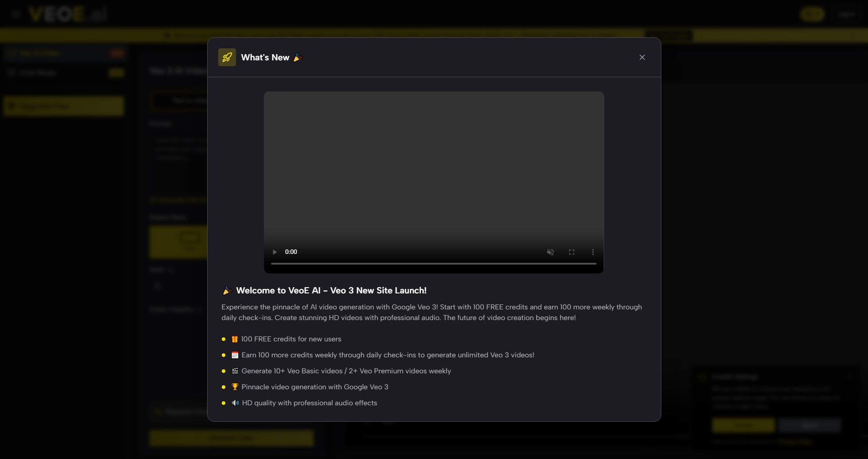868x459 pixels.
Task: Click the paragraph starting 'Experience the pinnacle'
Action: tap(432, 312)
